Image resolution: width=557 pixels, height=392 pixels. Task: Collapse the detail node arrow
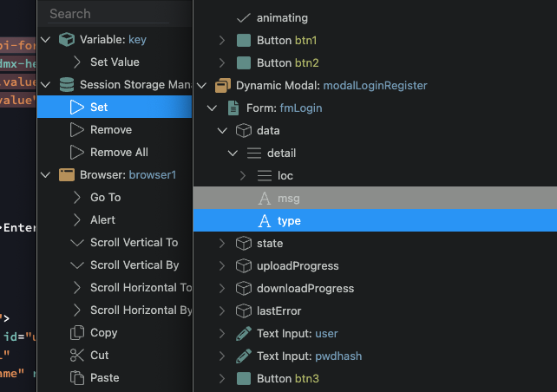coord(233,153)
